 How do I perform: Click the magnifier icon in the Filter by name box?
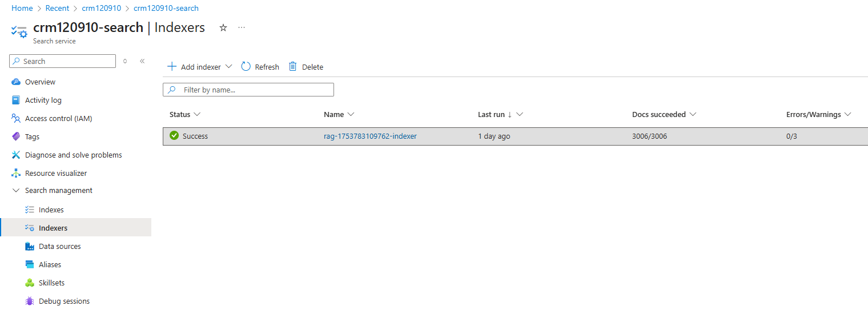click(x=171, y=90)
